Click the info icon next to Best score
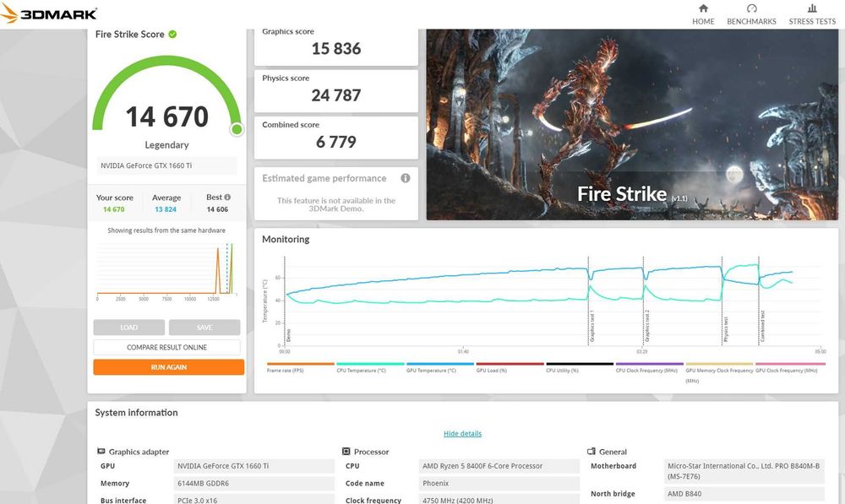The height and width of the screenshot is (504, 845). (x=227, y=197)
